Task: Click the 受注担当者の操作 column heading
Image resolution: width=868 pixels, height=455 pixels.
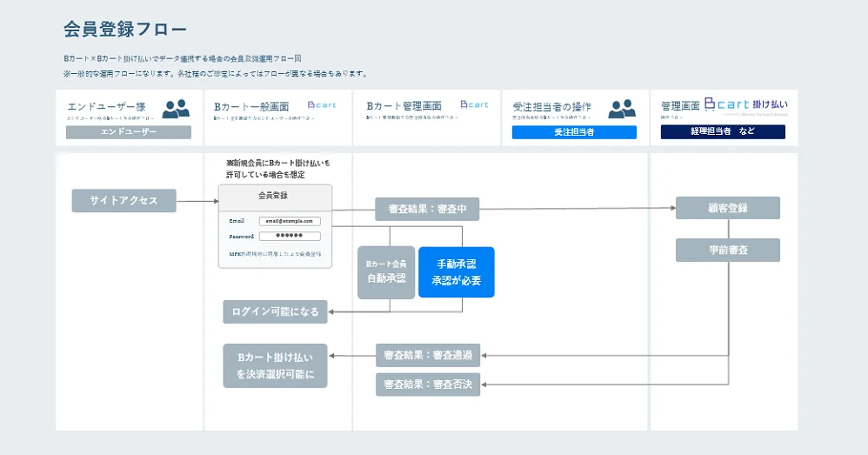Action: (x=552, y=107)
